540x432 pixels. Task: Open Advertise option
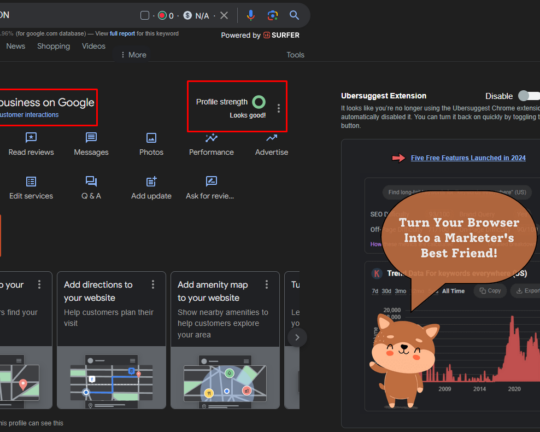point(271,144)
